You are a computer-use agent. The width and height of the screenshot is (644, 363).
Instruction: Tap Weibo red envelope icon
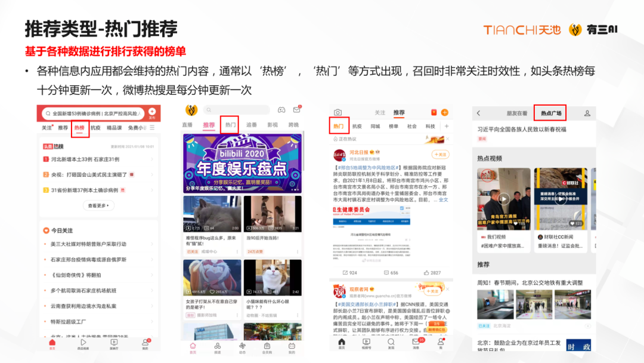pos(434,112)
